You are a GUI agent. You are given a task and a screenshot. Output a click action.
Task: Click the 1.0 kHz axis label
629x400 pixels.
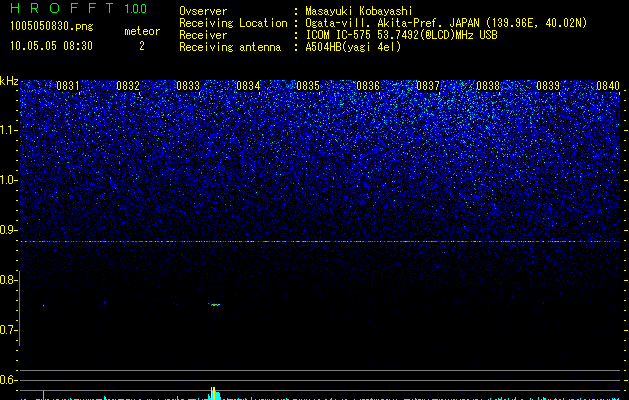click(9, 180)
